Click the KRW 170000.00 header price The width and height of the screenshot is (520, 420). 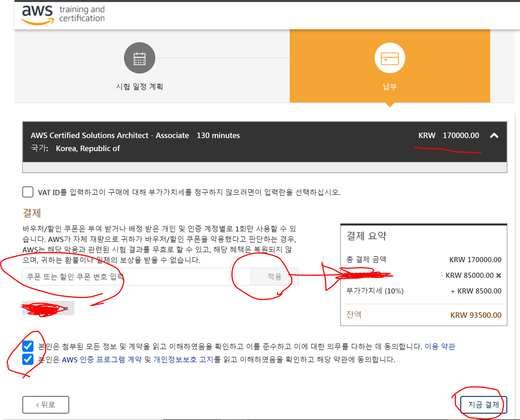tap(449, 135)
